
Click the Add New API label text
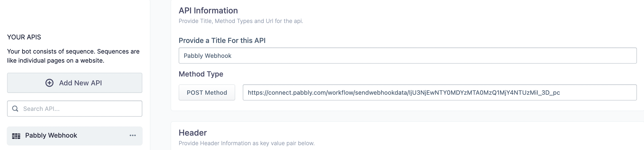coord(80,83)
